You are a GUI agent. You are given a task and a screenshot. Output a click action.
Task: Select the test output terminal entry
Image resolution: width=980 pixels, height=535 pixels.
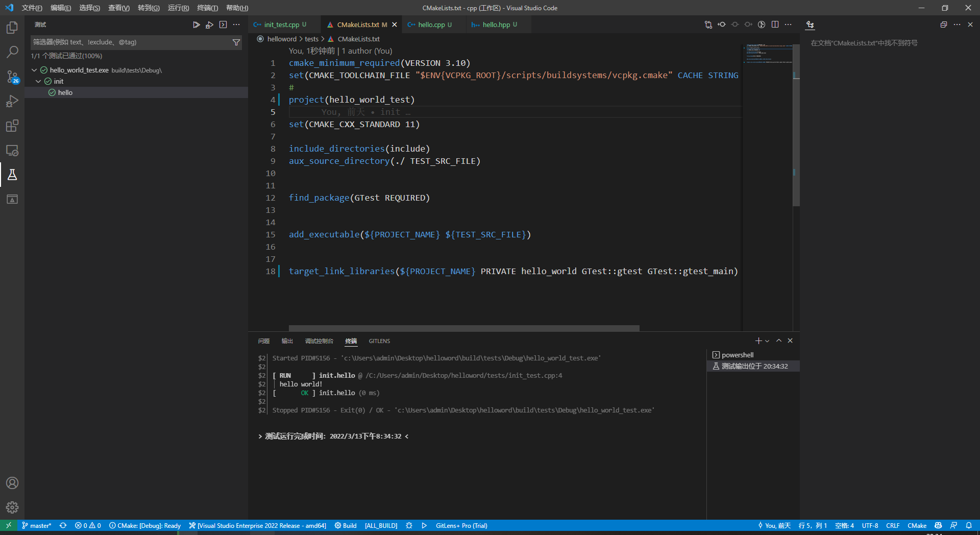click(753, 366)
